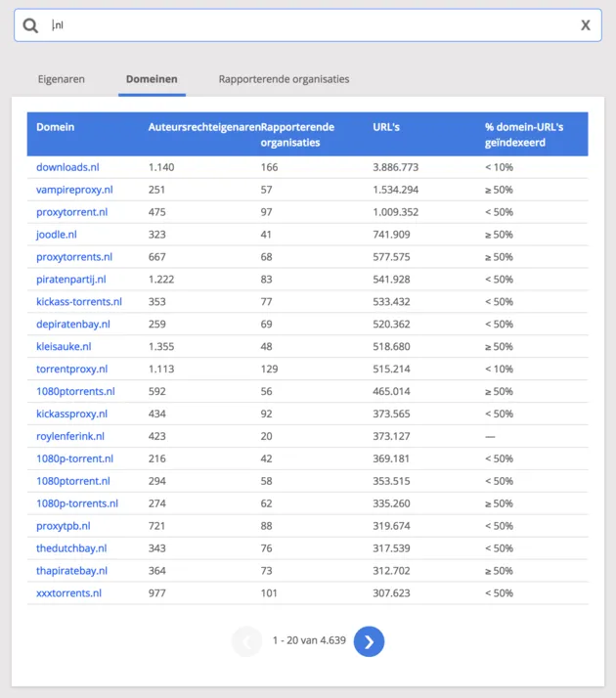Select reporting organisations value 166
616x698 pixels.
coord(269,167)
